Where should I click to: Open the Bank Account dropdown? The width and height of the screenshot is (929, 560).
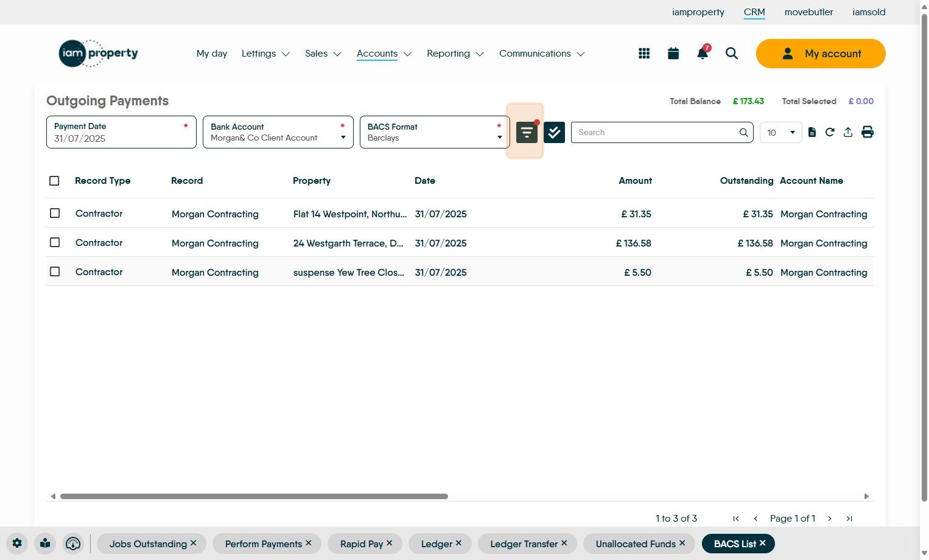pos(278,132)
